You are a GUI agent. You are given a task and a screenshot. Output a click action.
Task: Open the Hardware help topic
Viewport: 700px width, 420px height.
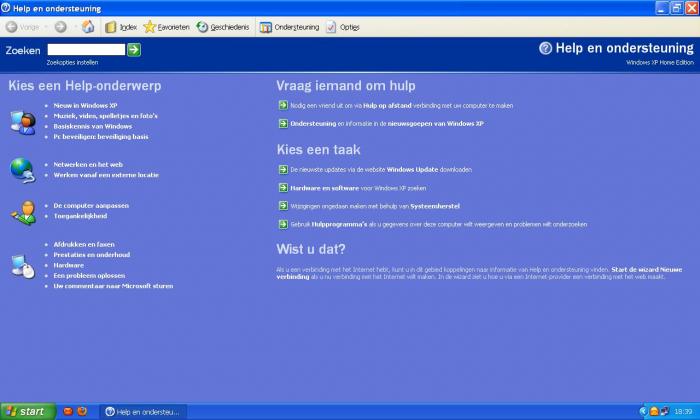coord(69,265)
